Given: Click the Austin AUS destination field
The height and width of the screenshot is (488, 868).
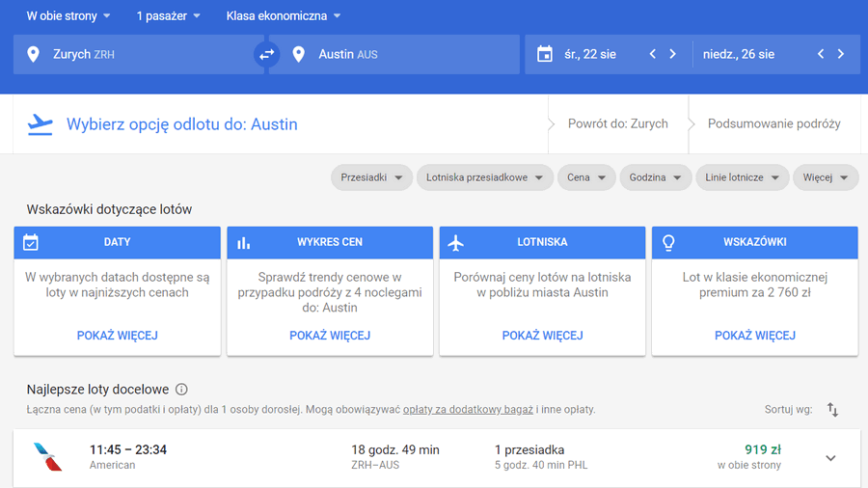Looking at the screenshot, I should pos(394,54).
